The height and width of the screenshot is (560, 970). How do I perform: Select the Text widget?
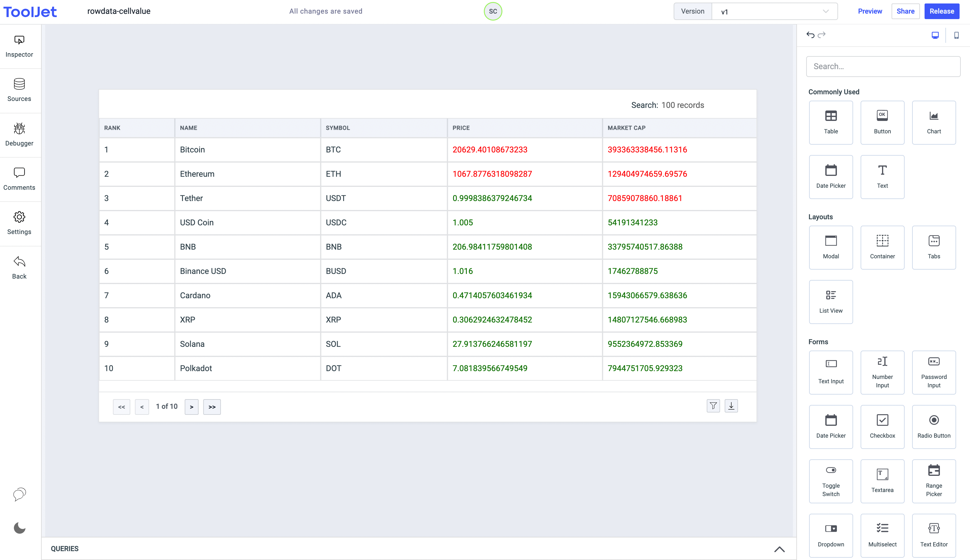(882, 177)
